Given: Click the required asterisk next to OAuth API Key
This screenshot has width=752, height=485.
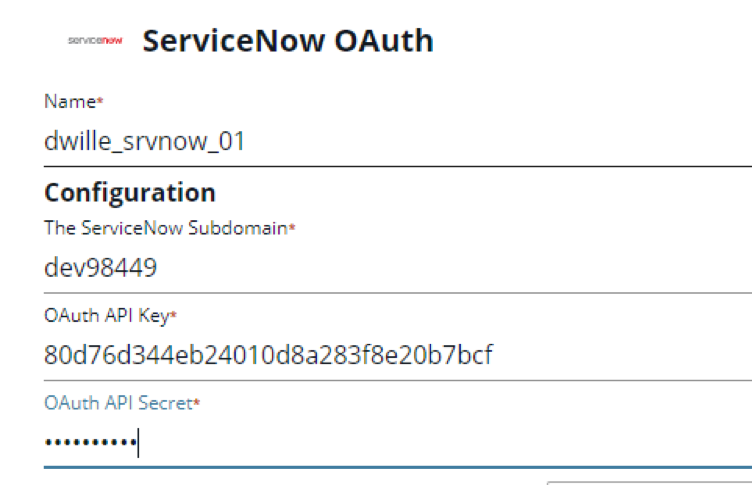Looking at the screenshot, I should click(x=174, y=315).
